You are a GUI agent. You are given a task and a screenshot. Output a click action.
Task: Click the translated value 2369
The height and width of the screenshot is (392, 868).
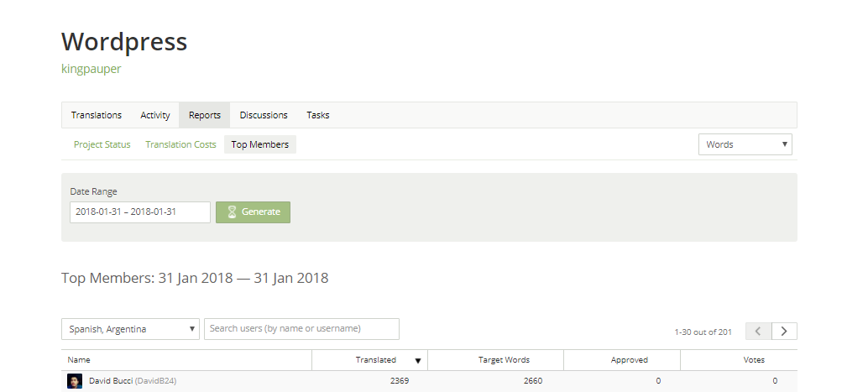[400, 381]
